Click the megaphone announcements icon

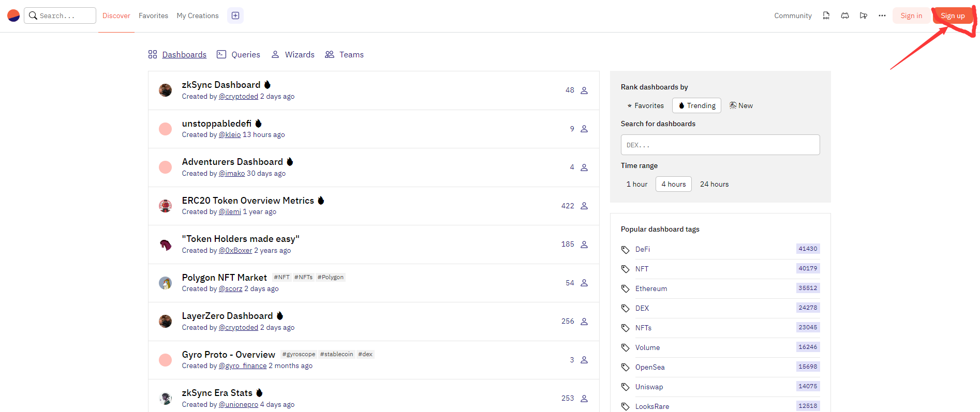tap(864, 16)
